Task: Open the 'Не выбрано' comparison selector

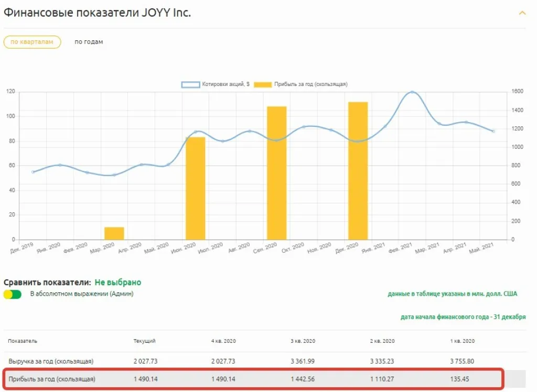Action: [118, 282]
